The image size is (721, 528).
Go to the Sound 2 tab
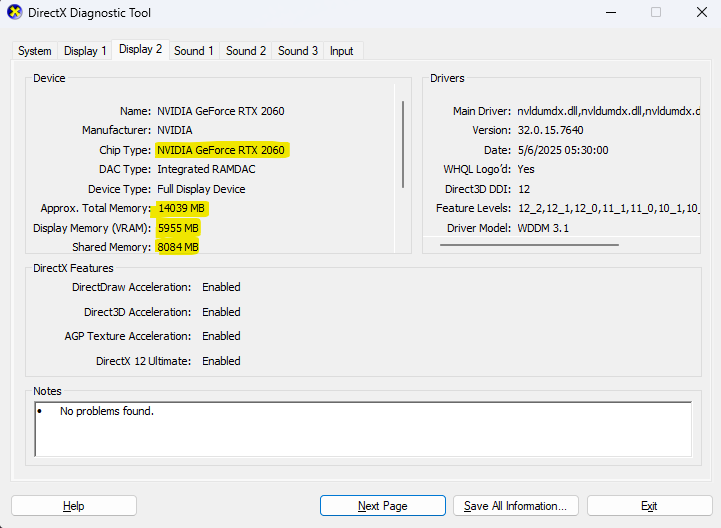pos(246,51)
